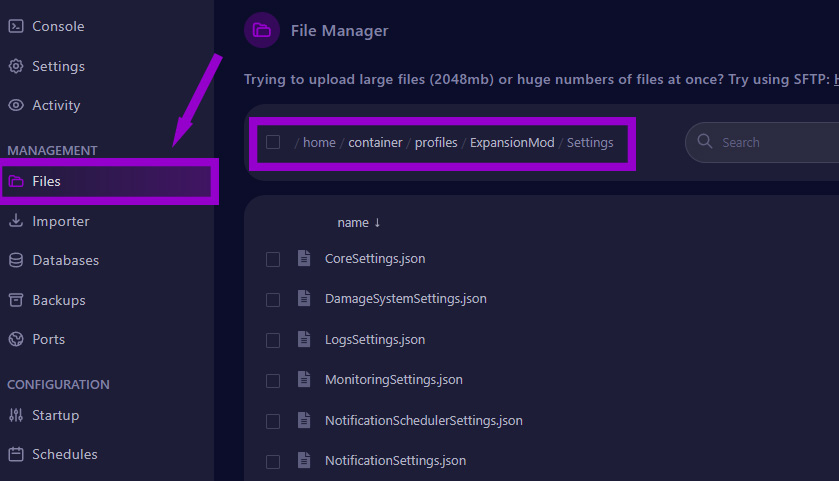
Task: Navigate to the ExpansionMod breadcrumb folder
Action: [512, 143]
